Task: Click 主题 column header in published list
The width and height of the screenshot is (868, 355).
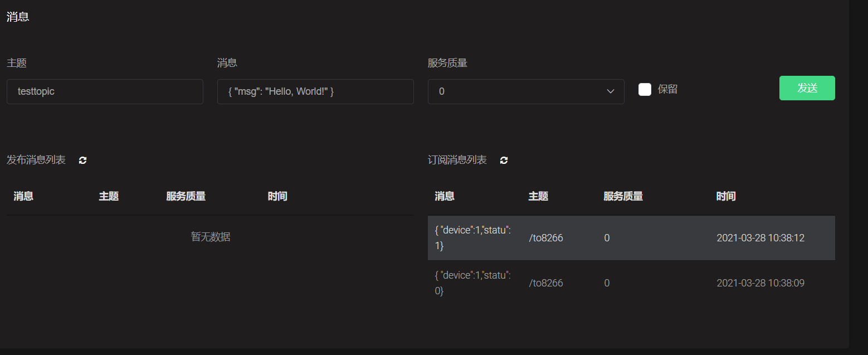Action: point(109,196)
